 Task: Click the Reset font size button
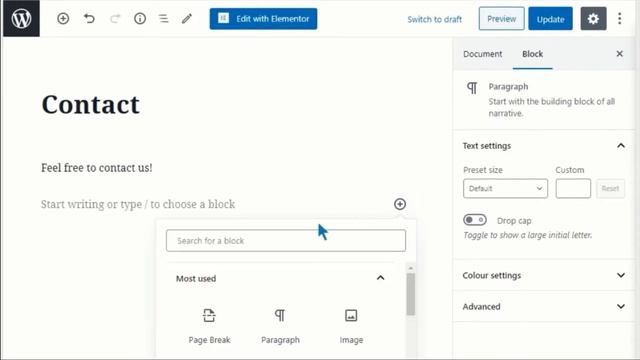(x=610, y=189)
